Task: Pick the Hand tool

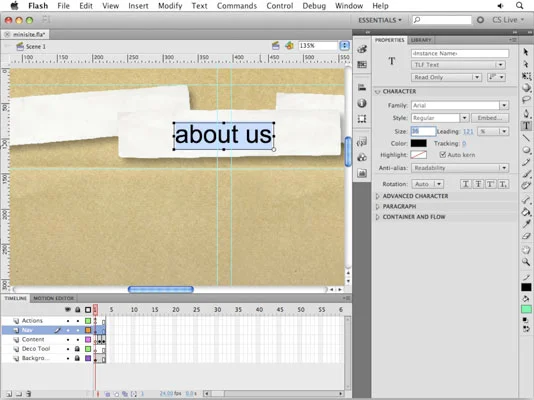Action: pyautogui.click(x=526, y=250)
